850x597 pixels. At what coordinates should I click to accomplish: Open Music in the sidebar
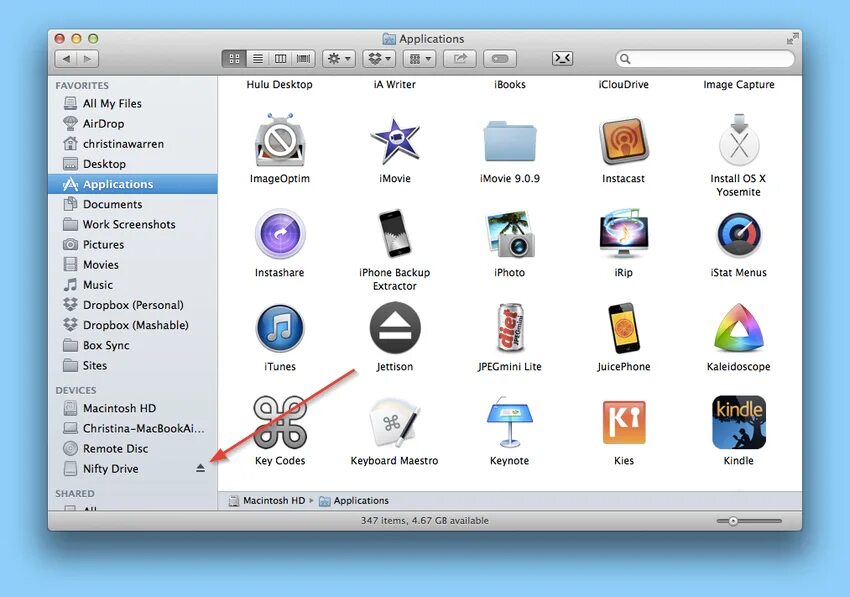point(132,285)
